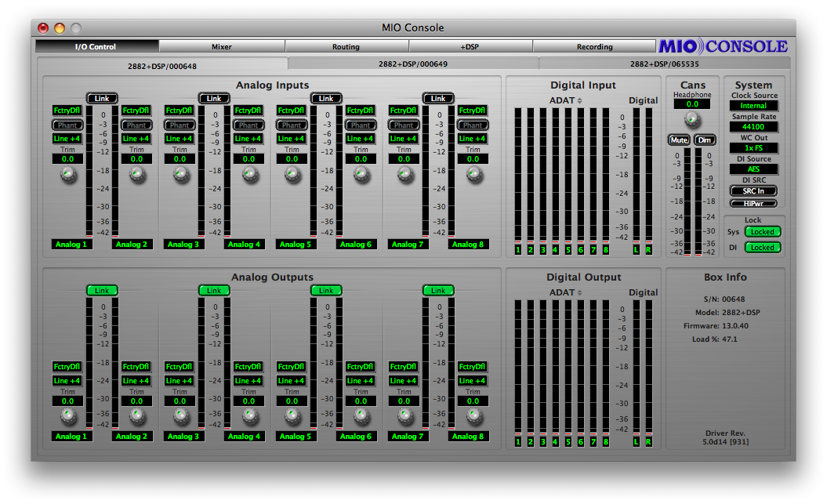Click the Analog Input 8 trim knob

tap(473, 175)
